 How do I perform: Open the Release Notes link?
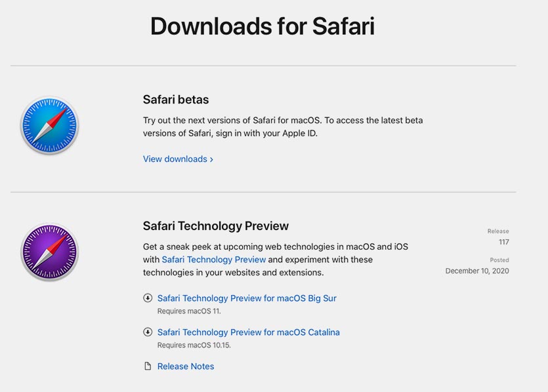pyautogui.click(x=186, y=366)
